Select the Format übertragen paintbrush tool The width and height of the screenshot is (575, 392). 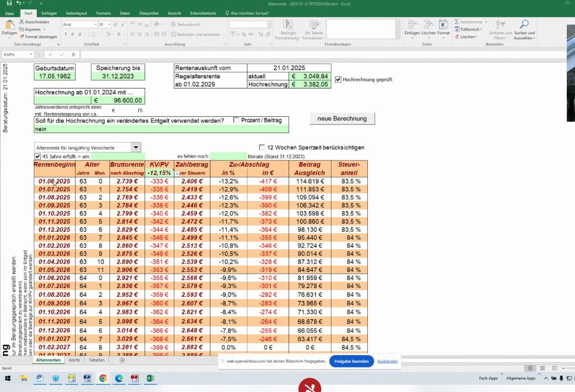pos(22,36)
